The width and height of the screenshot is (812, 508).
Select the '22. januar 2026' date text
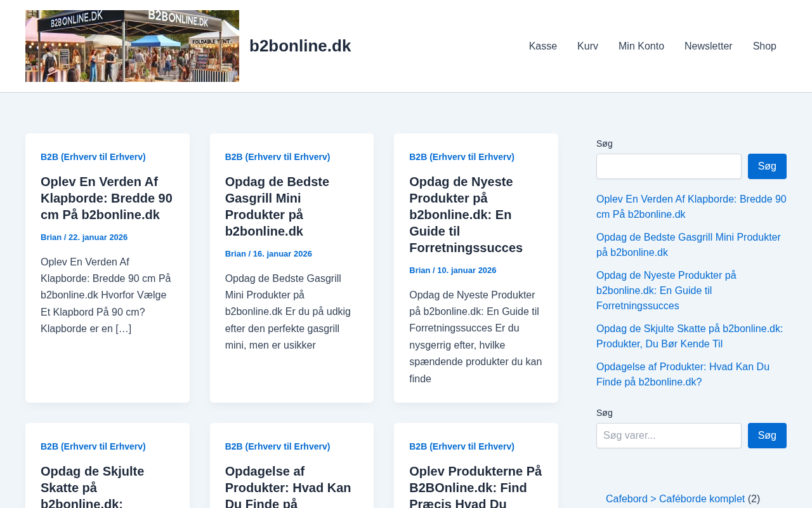click(x=98, y=237)
